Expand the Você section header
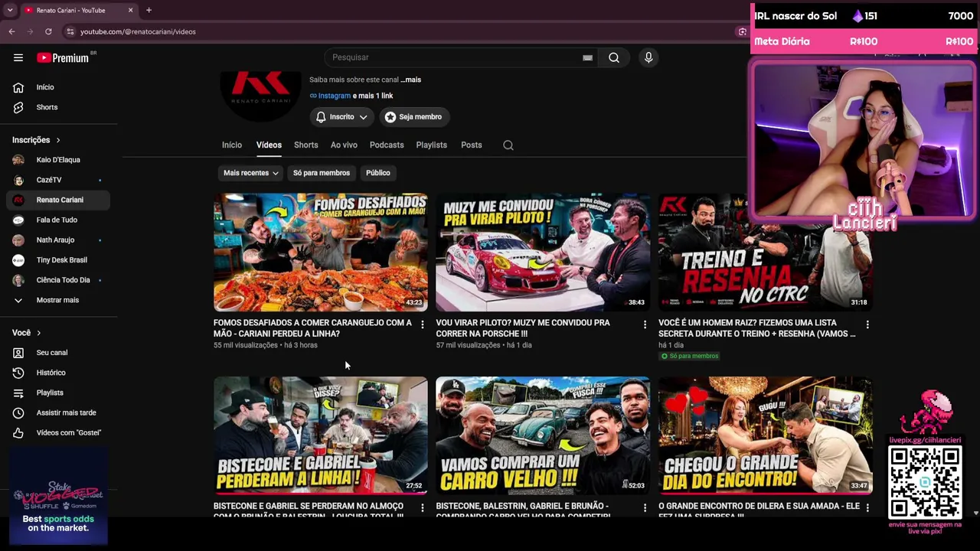The image size is (980, 551). click(x=27, y=333)
